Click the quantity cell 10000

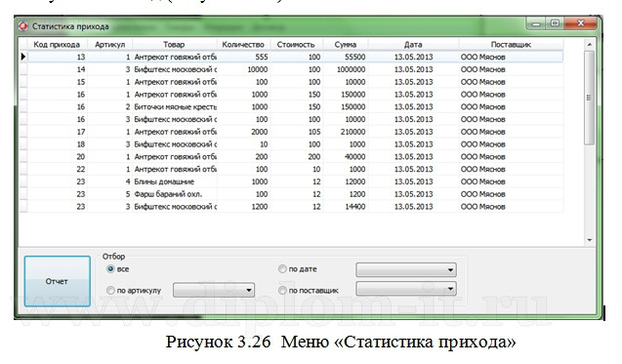point(243,69)
